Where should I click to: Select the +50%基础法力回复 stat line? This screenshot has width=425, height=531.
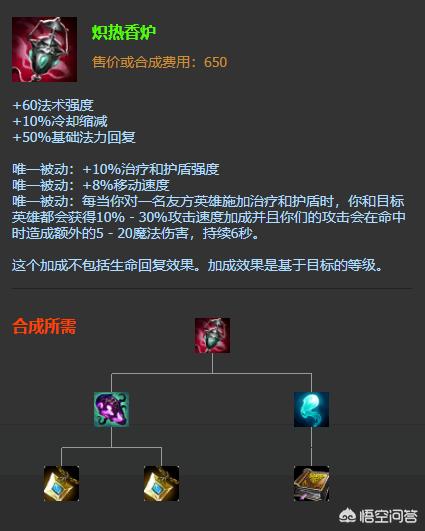click(74, 137)
